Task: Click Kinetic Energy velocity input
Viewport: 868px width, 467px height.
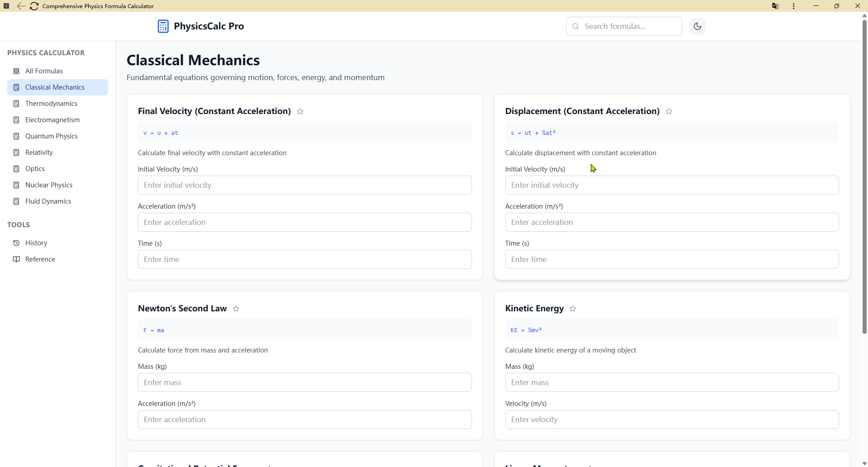Action: tap(672, 419)
